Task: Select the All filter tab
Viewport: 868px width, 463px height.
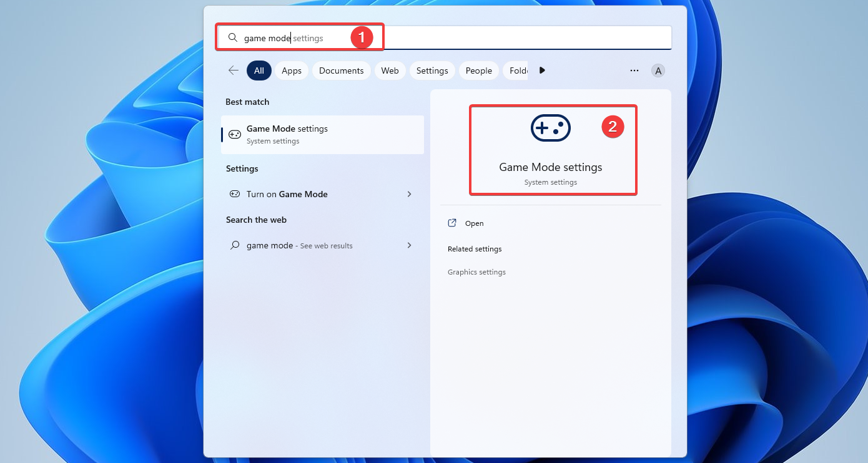Action: point(259,71)
